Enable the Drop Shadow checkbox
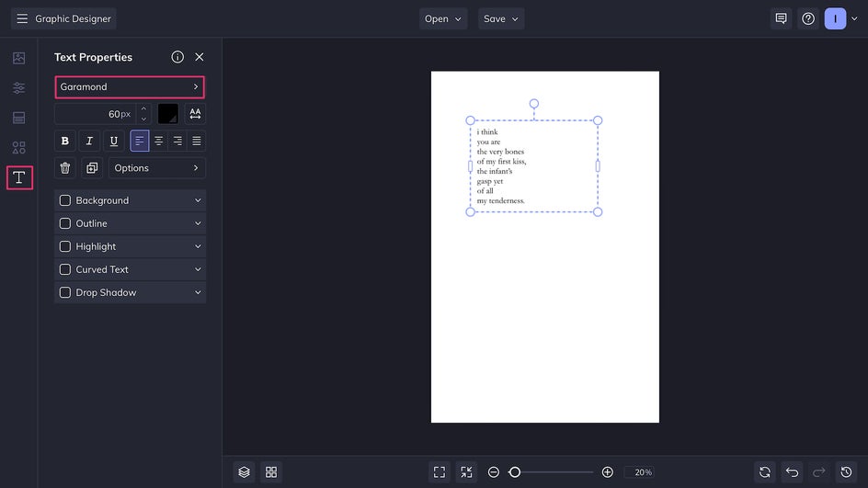This screenshot has height=488, width=868. coord(64,292)
